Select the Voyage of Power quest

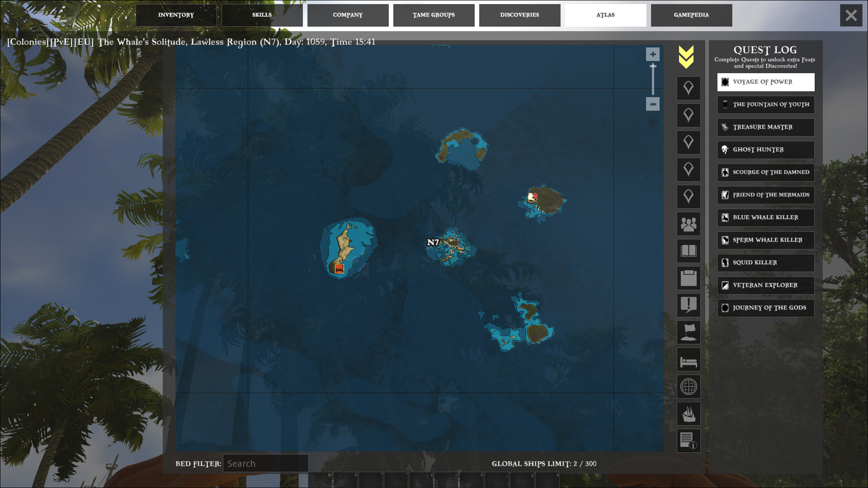pyautogui.click(x=766, y=82)
